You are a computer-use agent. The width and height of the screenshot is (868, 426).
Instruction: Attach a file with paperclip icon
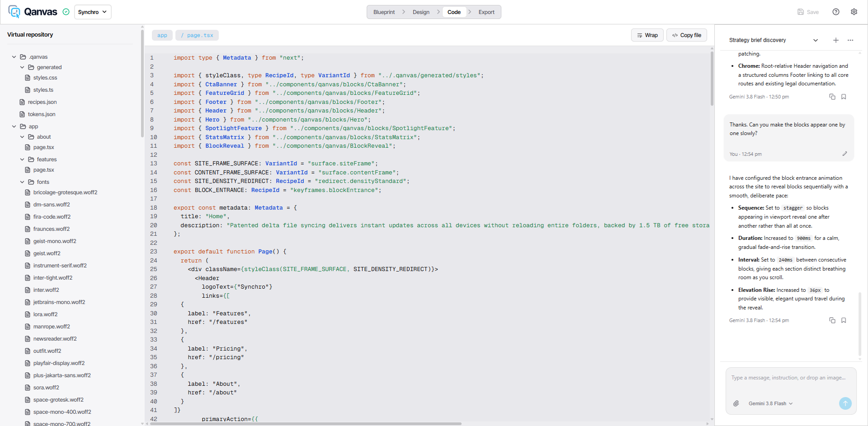pyautogui.click(x=736, y=403)
